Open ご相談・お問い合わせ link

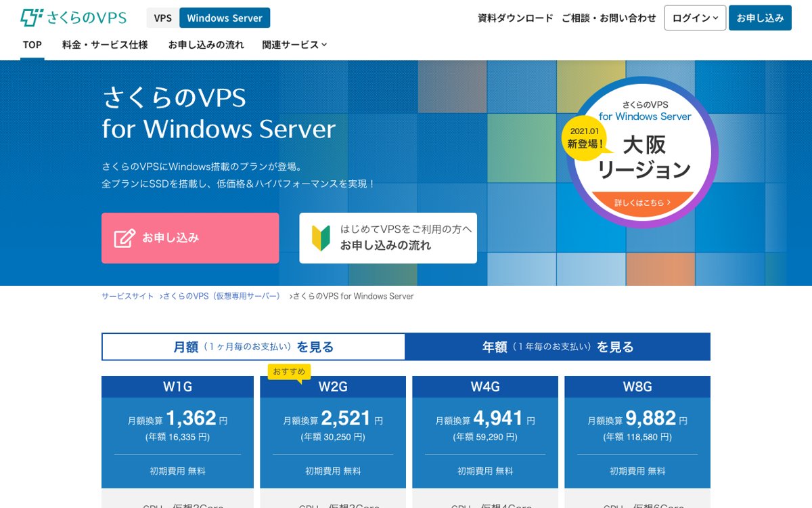pyautogui.click(x=609, y=18)
